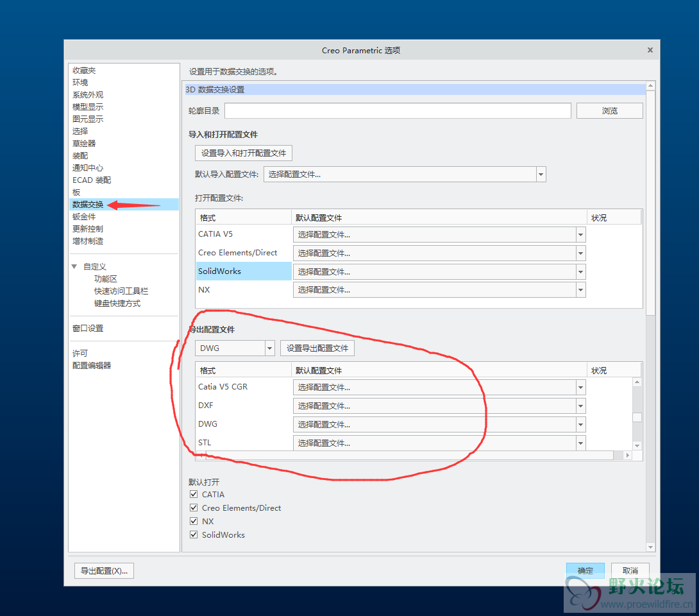Click 取消 to cancel
699x616 pixels.
(630, 570)
